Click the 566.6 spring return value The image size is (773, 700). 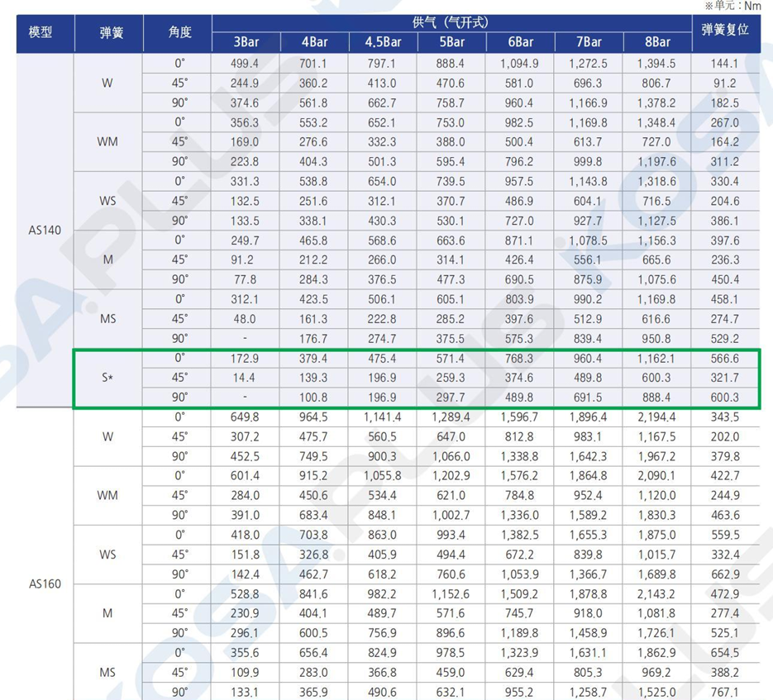pos(724,359)
